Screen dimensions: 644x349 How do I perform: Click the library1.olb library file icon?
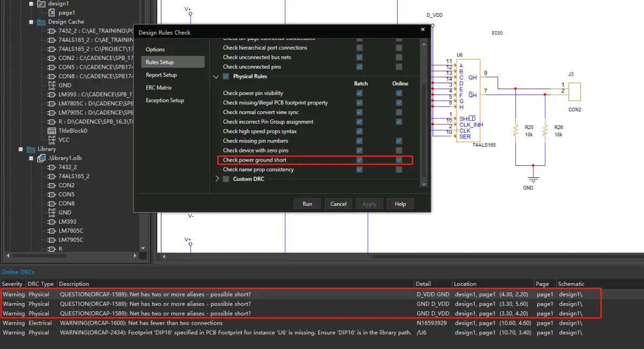[42, 158]
